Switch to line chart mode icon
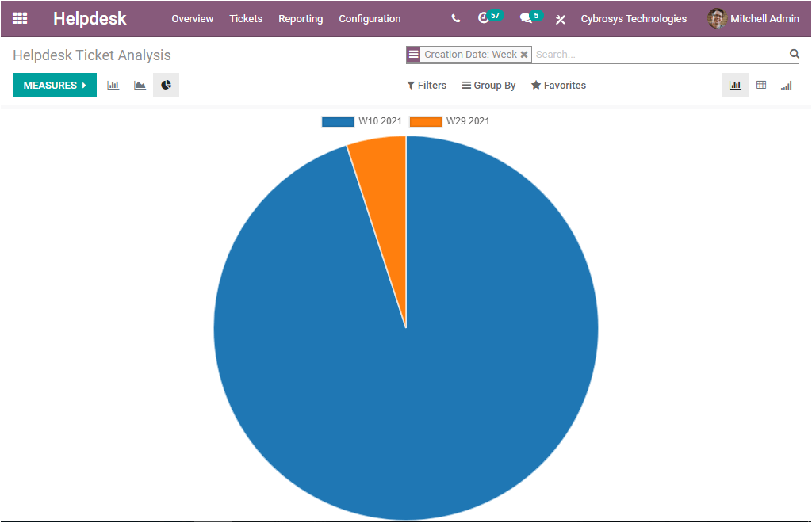Viewport: 812px width, 523px height. (140, 85)
